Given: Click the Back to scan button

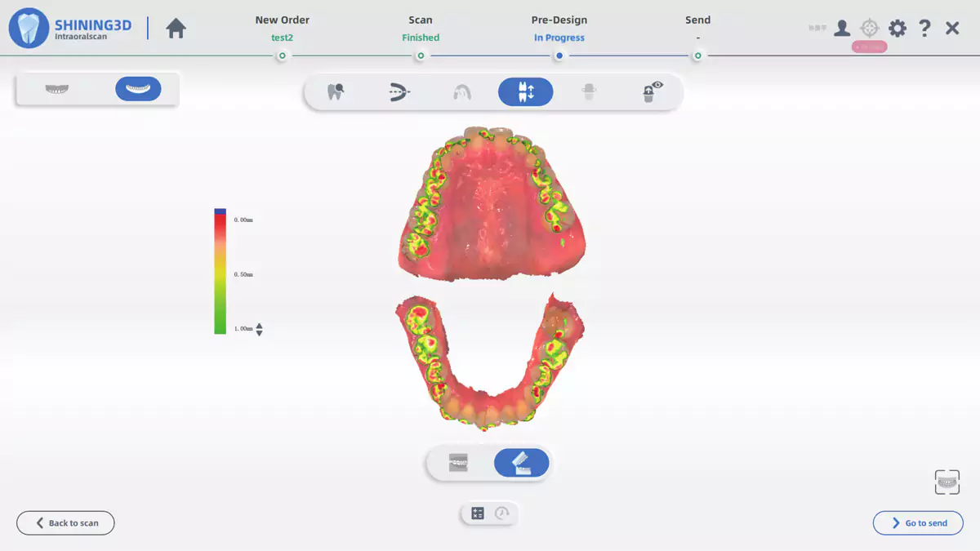Looking at the screenshot, I should pos(65,523).
